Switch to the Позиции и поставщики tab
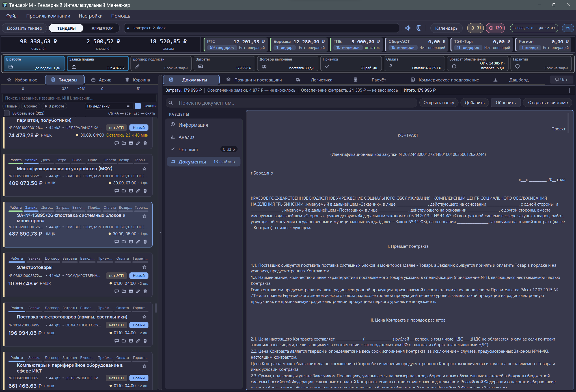576x392 pixels. pyautogui.click(x=254, y=80)
